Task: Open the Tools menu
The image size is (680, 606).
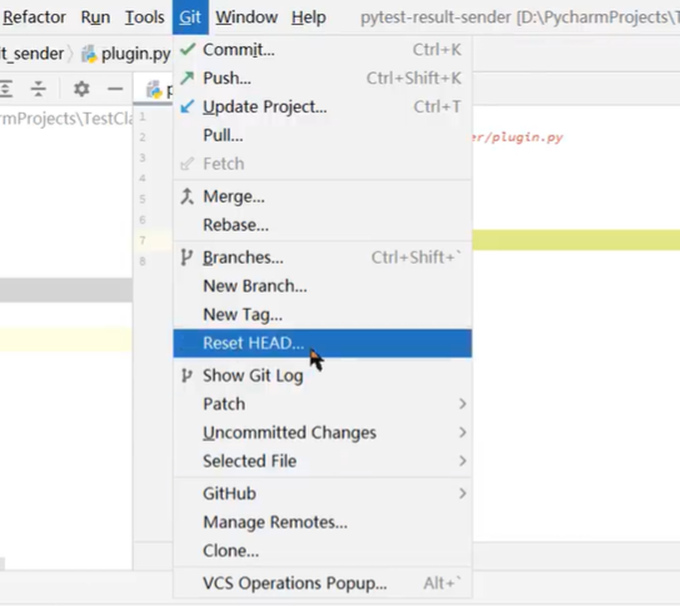Action: pyautogui.click(x=144, y=17)
